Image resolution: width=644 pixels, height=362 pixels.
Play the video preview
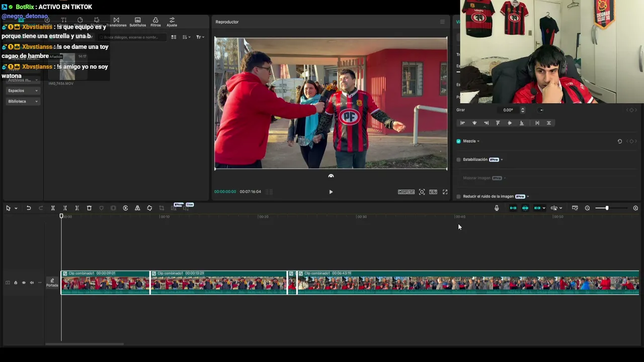pyautogui.click(x=331, y=192)
